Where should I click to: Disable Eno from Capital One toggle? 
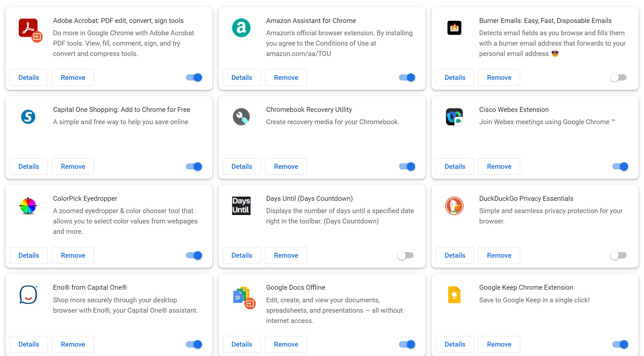pos(194,344)
